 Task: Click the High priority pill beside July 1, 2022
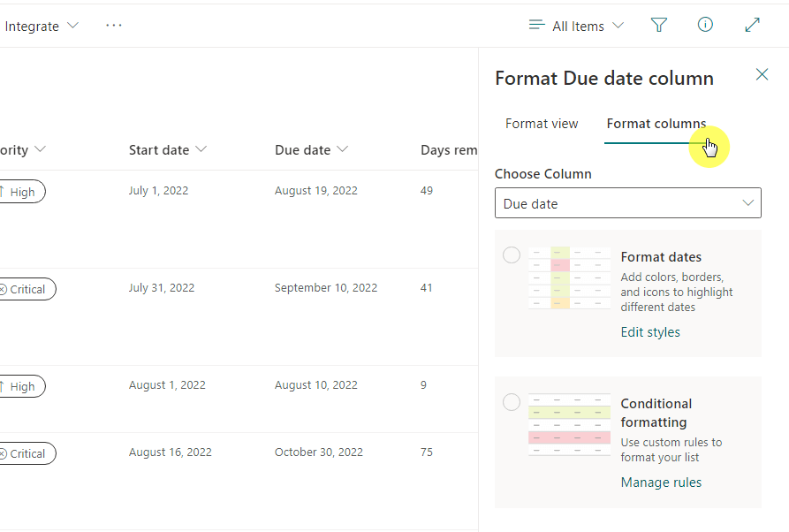(x=21, y=192)
